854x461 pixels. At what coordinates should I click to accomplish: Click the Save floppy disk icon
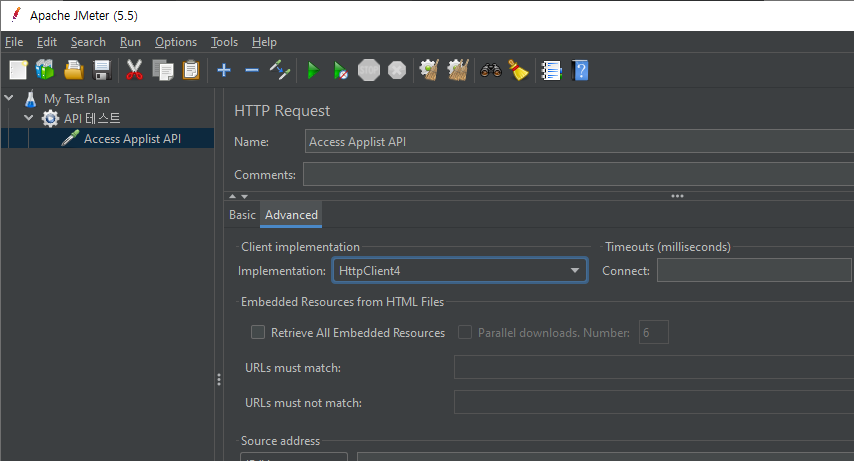pyautogui.click(x=102, y=70)
